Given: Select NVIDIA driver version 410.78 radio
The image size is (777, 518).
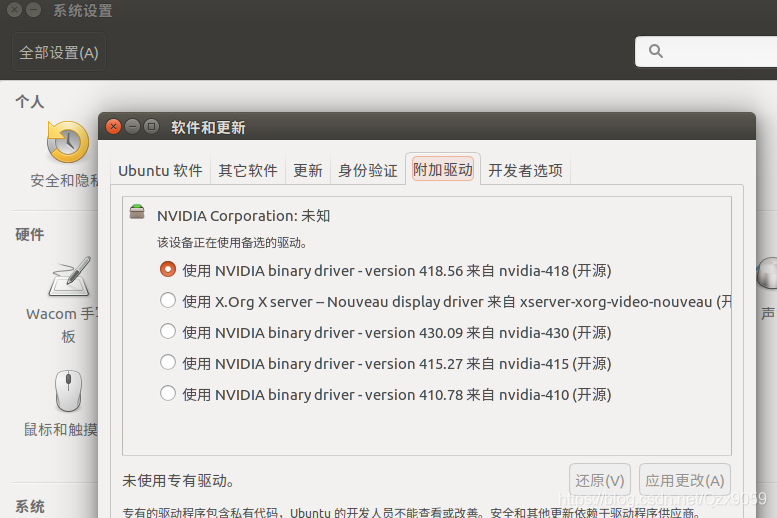Looking at the screenshot, I should click(x=168, y=394).
